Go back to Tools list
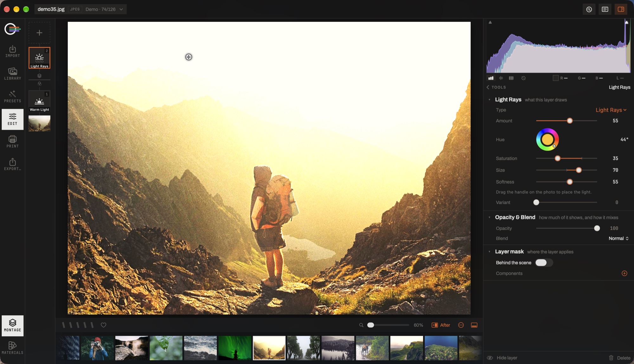 [x=496, y=87]
